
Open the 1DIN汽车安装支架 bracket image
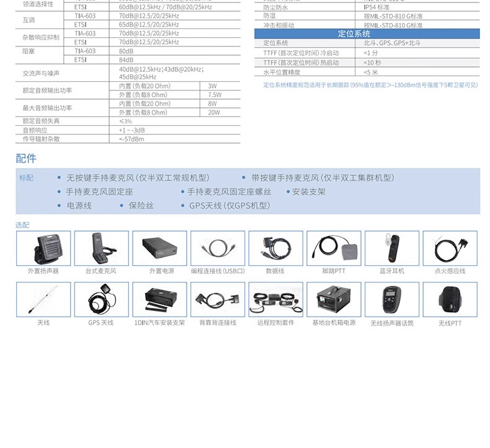[159, 300]
